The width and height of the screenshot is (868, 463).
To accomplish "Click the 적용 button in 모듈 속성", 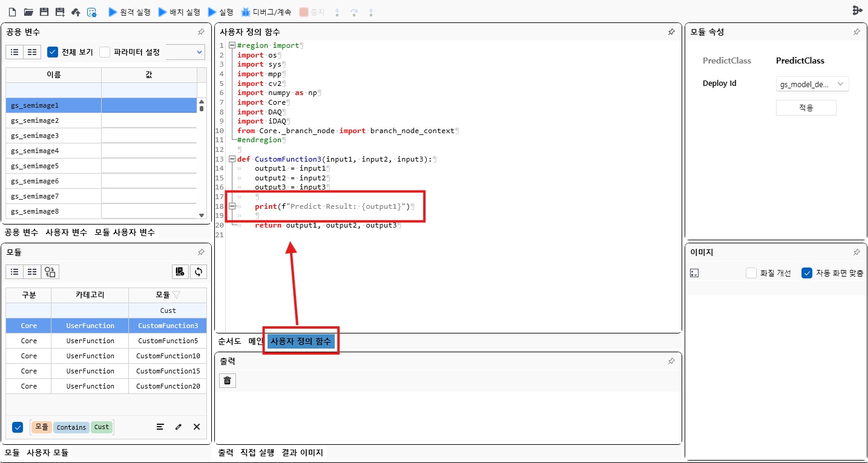I will click(x=806, y=107).
